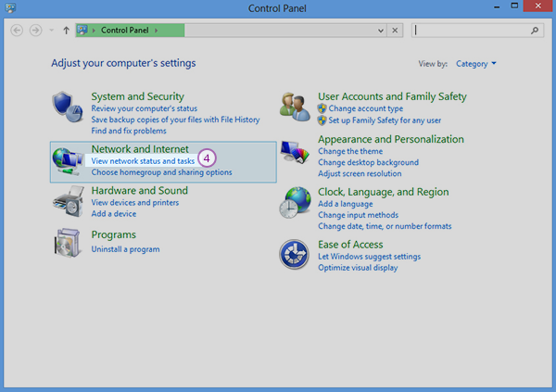Click the shield icon beside Change account type
The width and height of the screenshot is (556, 392).
coord(322,108)
